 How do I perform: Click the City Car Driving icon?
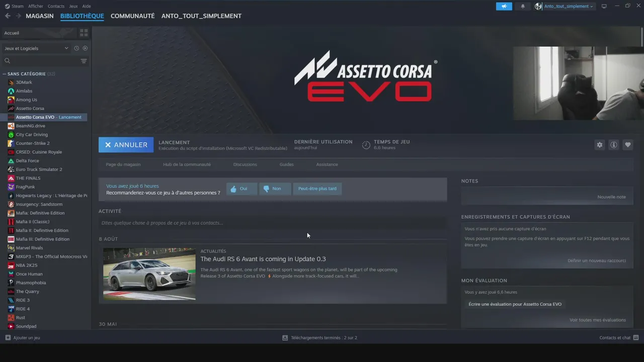pos(11,135)
